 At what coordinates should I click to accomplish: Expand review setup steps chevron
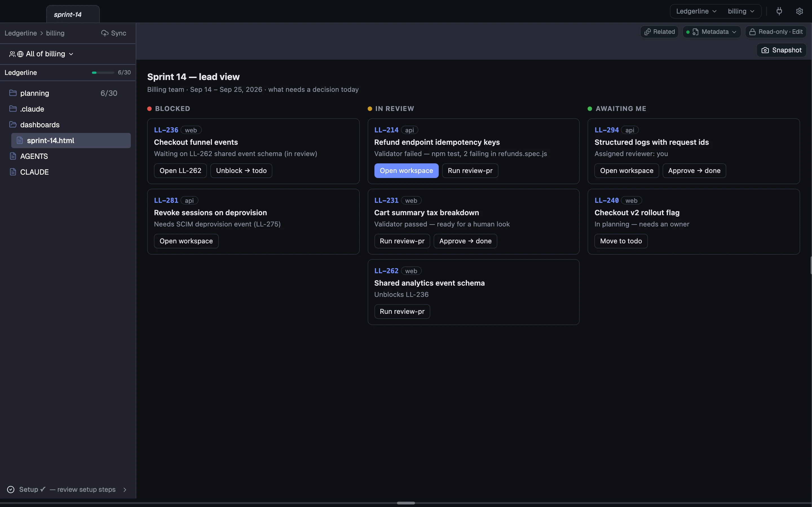pyautogui.click(x=125, y=489)
